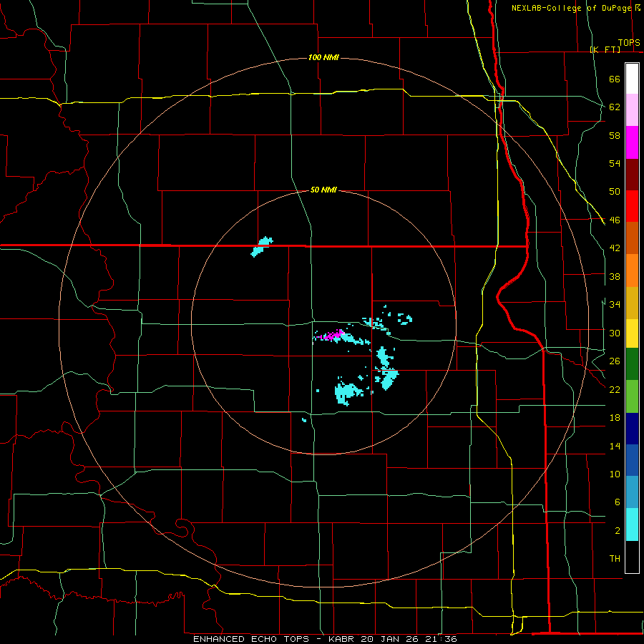
Task: Click the '20 JAN 26' date in the caption
Action: pos(391,639)
